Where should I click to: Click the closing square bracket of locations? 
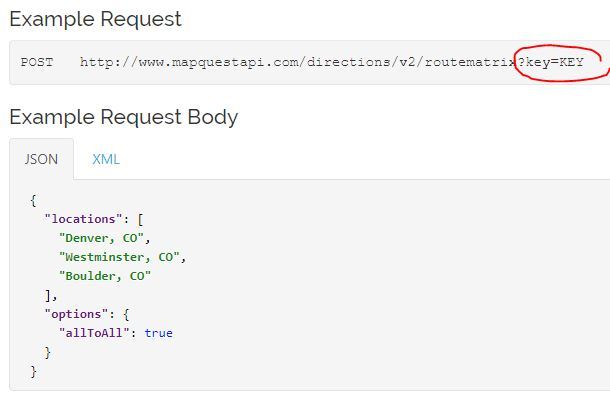(48, 296)
